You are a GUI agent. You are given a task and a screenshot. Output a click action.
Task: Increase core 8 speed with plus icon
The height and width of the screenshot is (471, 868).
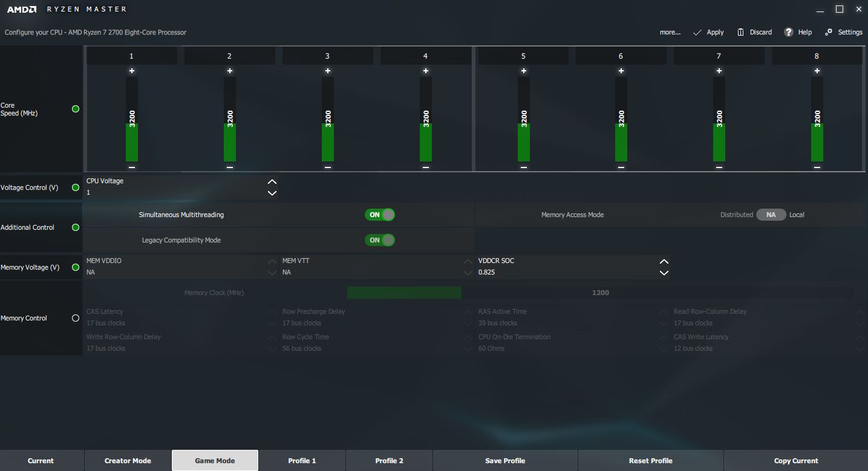click(x=817, y=71)
